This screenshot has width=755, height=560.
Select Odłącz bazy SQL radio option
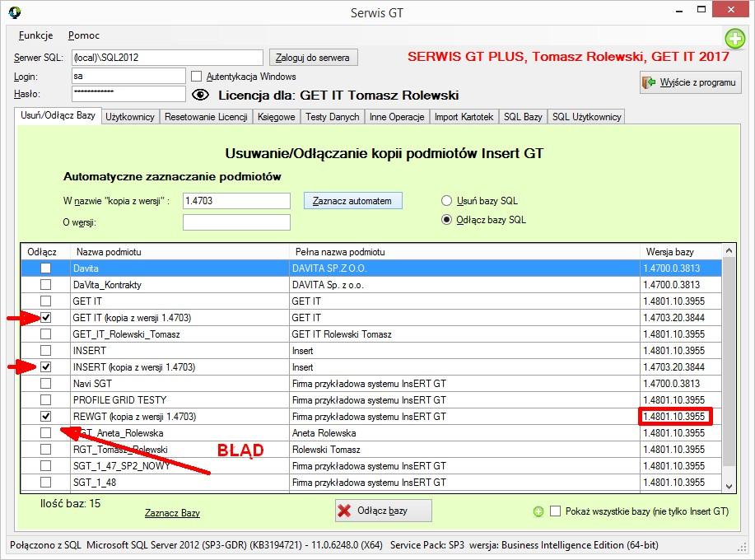(447, 220)
